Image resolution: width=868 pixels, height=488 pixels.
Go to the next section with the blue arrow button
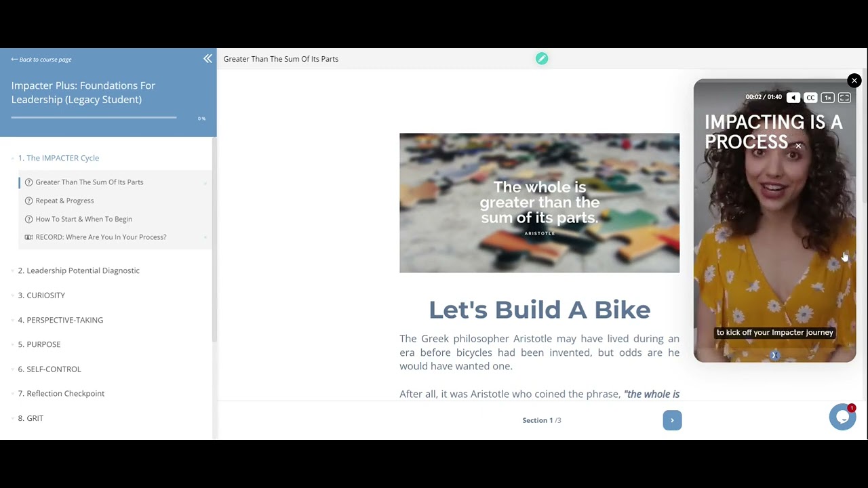pos(672,420)
